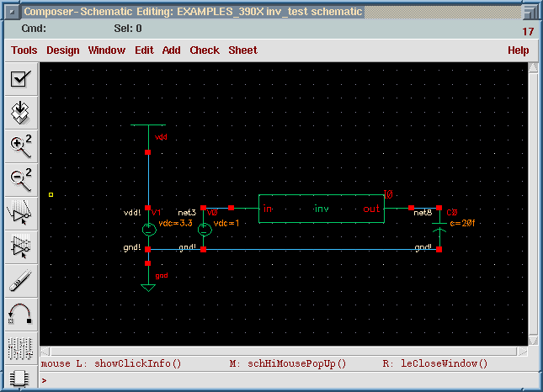Image resolution: width=543 pixels, height=392 pixels.
Task: Click the chip icon at the sidebar bottom
Action: (19, 378)
